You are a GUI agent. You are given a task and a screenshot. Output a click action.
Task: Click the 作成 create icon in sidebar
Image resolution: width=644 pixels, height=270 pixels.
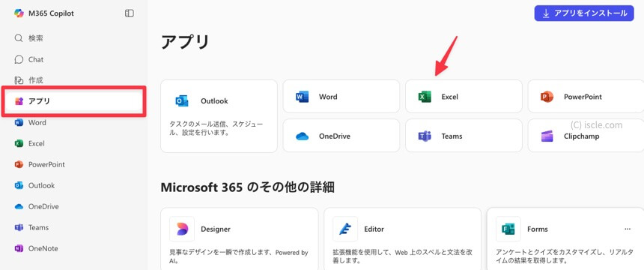(19, 80)
